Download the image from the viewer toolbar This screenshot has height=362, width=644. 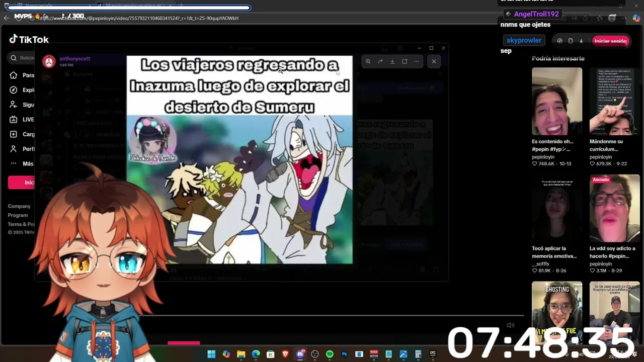coord(392,61)
